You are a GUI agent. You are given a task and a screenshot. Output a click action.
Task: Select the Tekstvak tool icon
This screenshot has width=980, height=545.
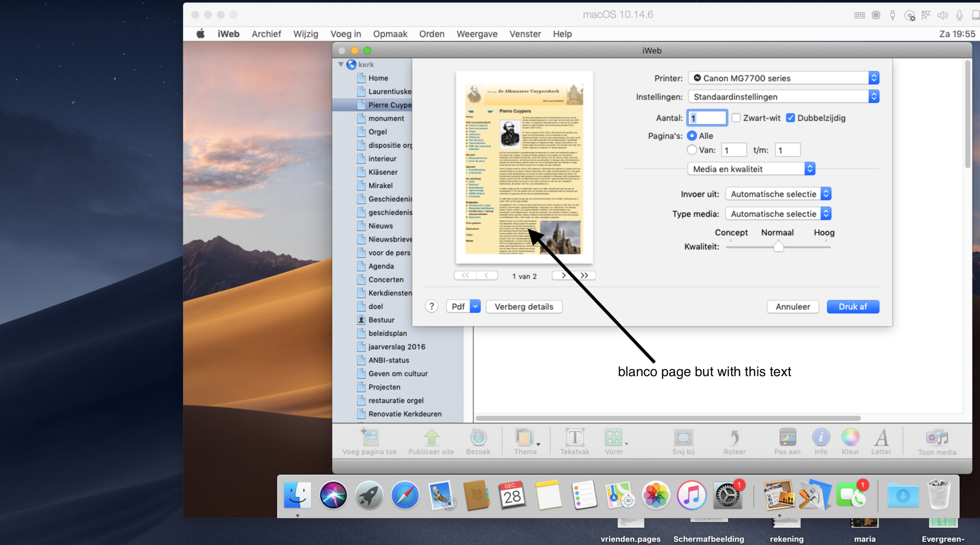(x=574, y=437)
